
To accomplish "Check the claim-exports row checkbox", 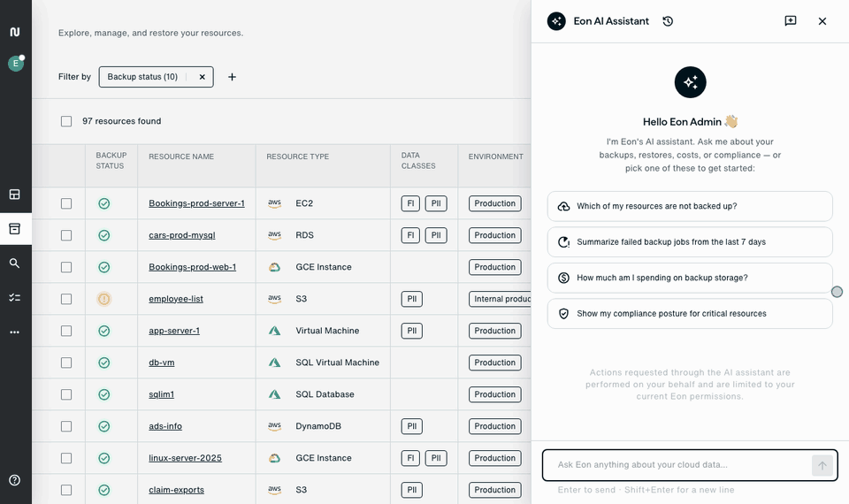I will [x=66, y=490].
